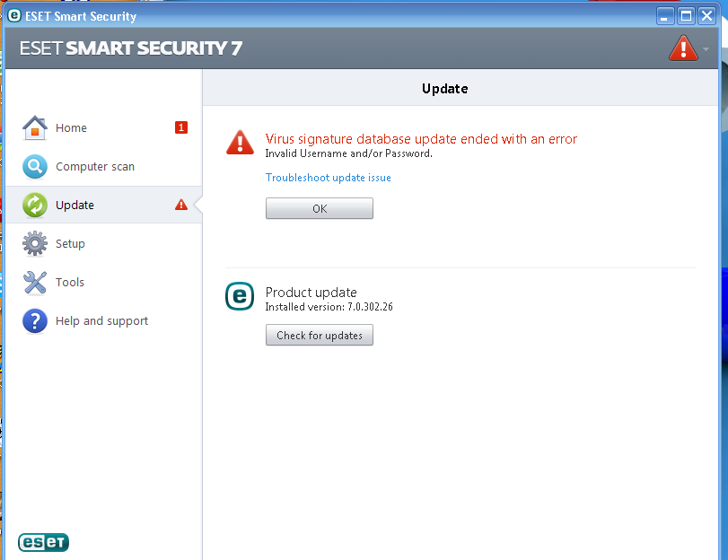Click the 'Installed version: 7.0.302.26' text
Viewport: 728px width, 560px height.
pyautogui.click(x=329, y=306)
